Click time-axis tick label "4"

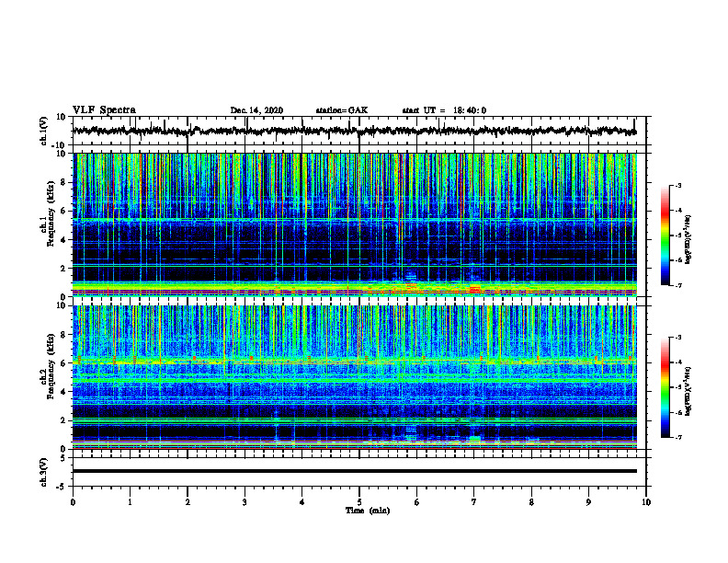pos(301,502)
